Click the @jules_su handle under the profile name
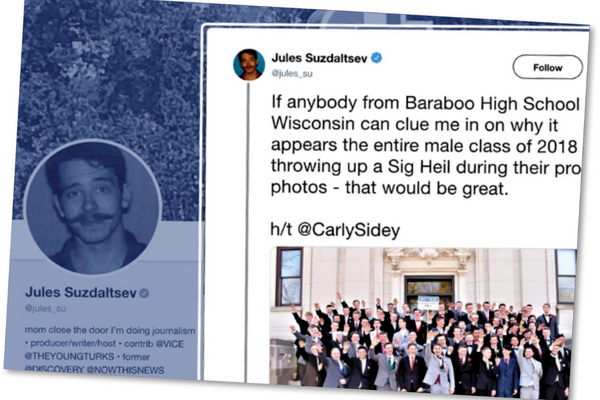The height and width of the screenshot is (400, 600). point(46,308)
